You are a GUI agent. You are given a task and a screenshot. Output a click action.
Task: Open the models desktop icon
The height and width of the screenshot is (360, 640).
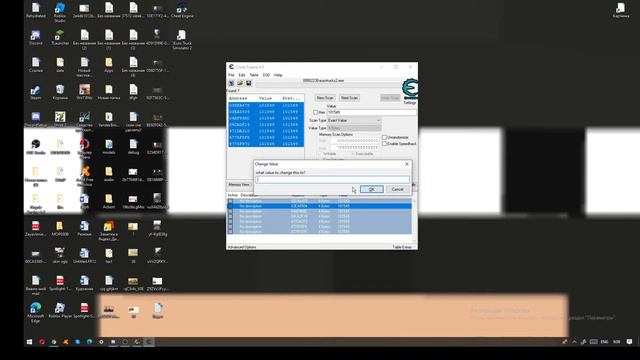(109, 147)
